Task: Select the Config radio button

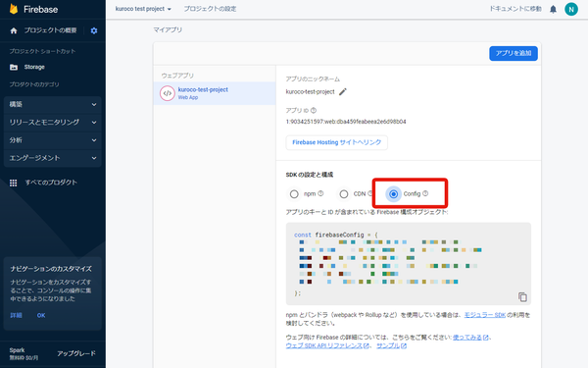Action: pyautogui.click(x=393, y=193)
